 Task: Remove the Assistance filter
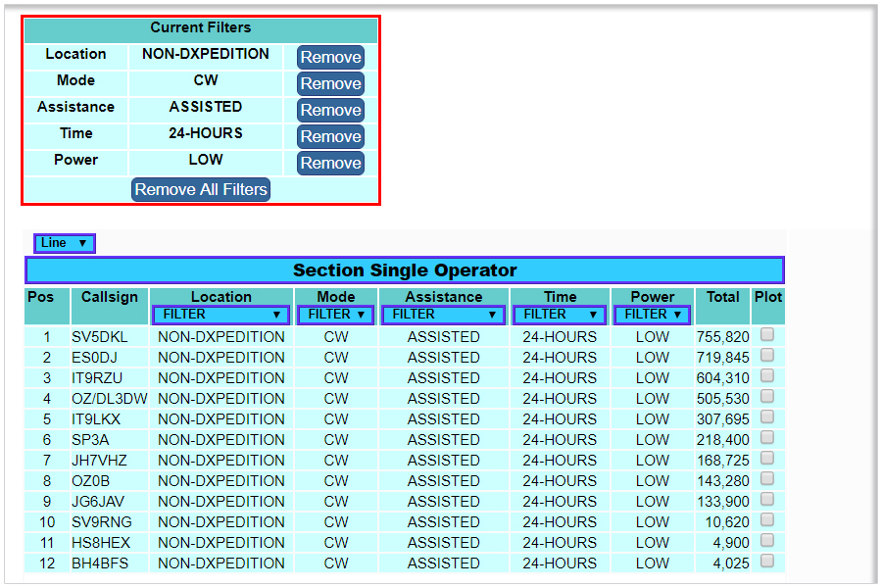point(330,110)
